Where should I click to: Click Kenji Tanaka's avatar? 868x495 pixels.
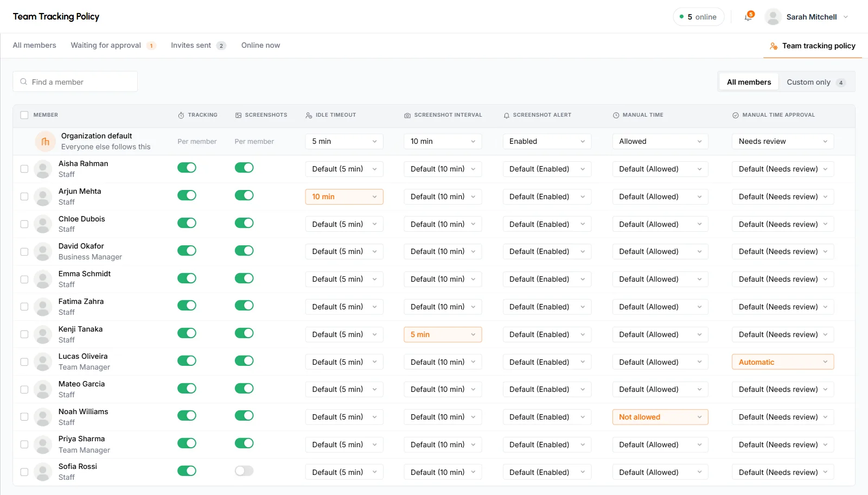pos(43,334)
